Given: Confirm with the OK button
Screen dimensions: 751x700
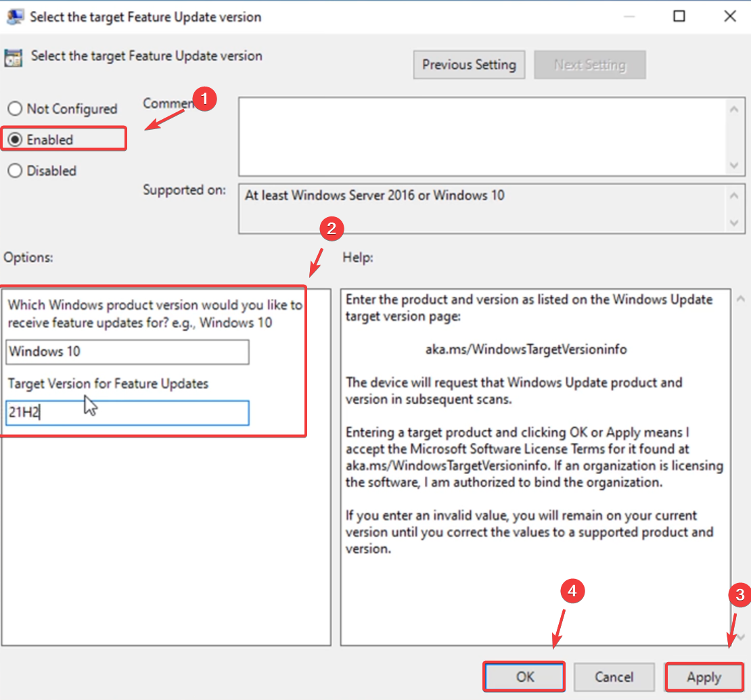Looking at the screenshot, I should click(x=524, y=676).
